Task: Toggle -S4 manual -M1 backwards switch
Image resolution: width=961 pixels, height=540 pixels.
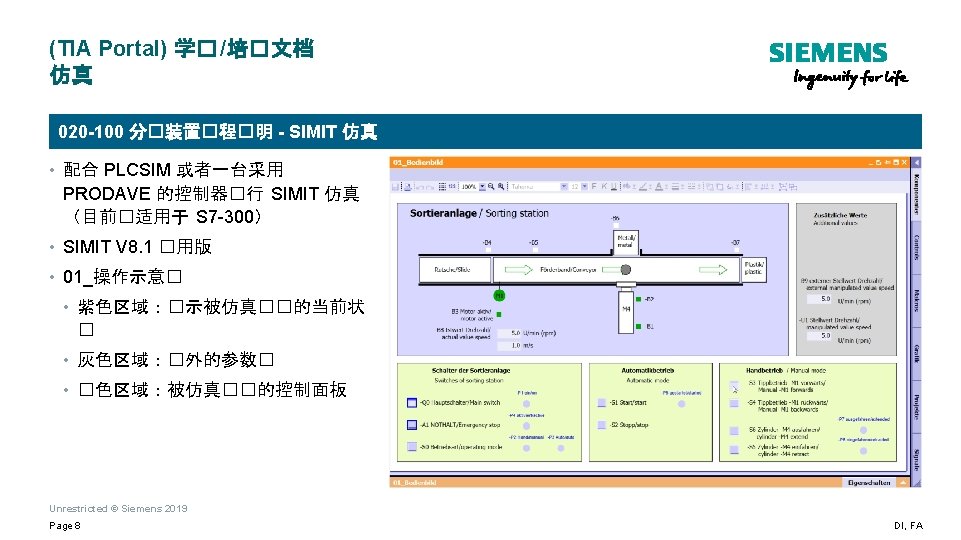Action: (734, 403)
